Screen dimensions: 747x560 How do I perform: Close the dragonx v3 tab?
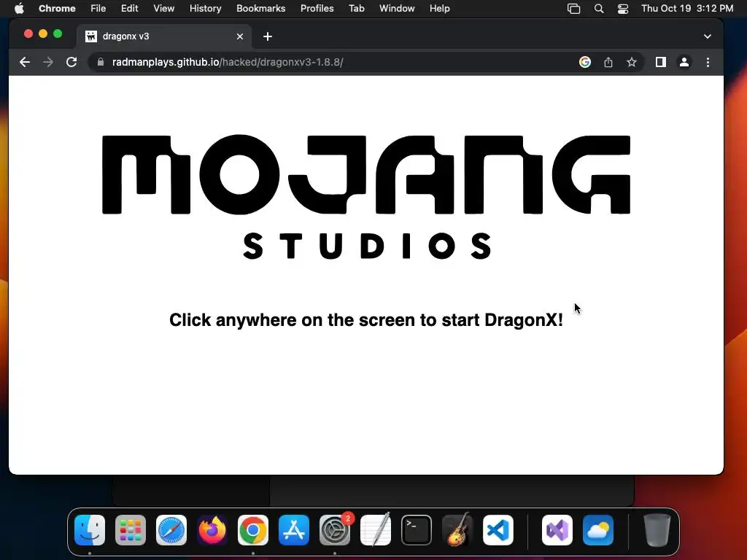[240, 36]
